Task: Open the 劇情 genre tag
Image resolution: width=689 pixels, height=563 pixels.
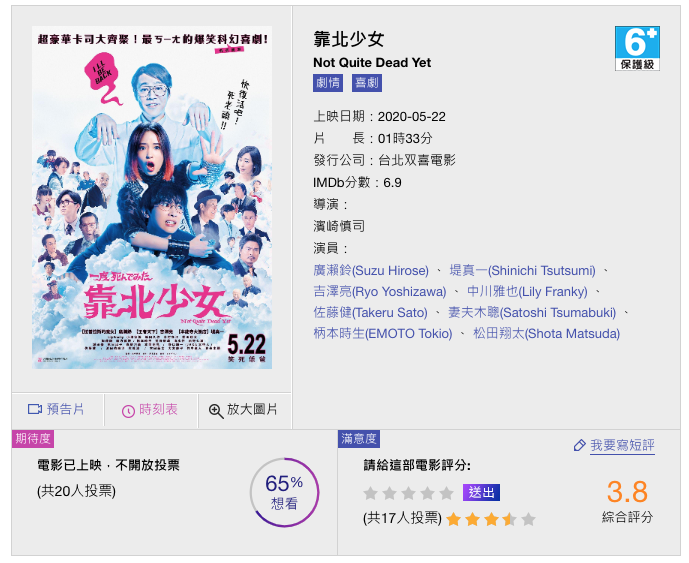Action: pyautogui.click(x=328, y=83)
